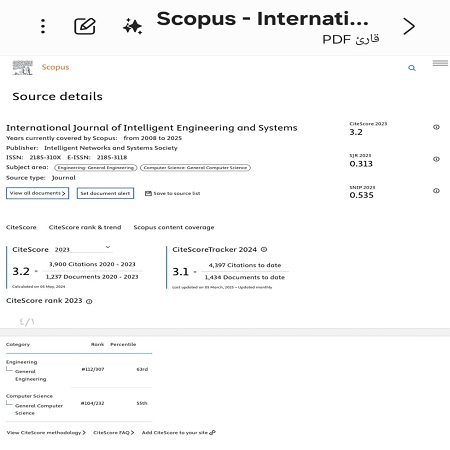Viewport: 450px width, 450px height.
Task: Click View all documents button
Action: (37, 193)
